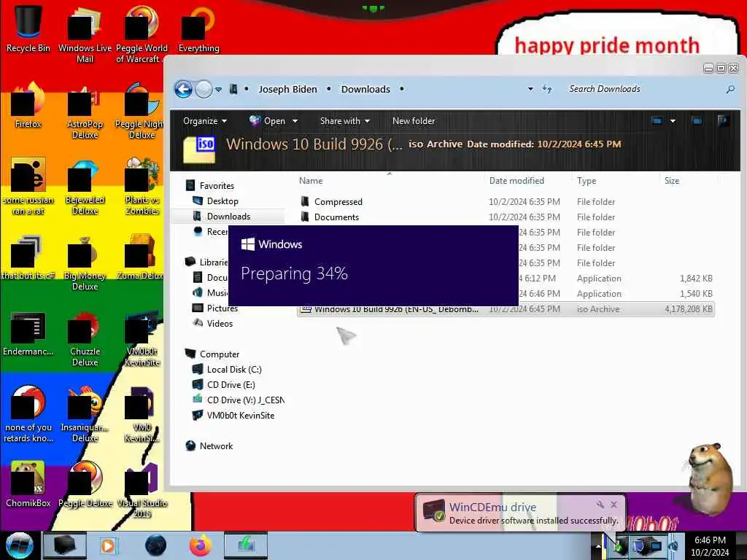Select the Windows 10 Build 9926 iso file
The height and width of the screenshot is (560, 747).
tap(506, 309)
